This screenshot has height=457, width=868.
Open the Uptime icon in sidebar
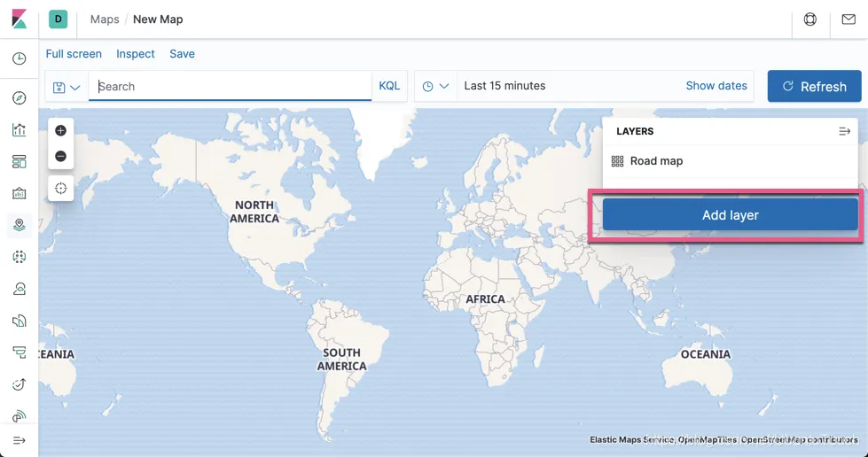(x=20, y=384)
